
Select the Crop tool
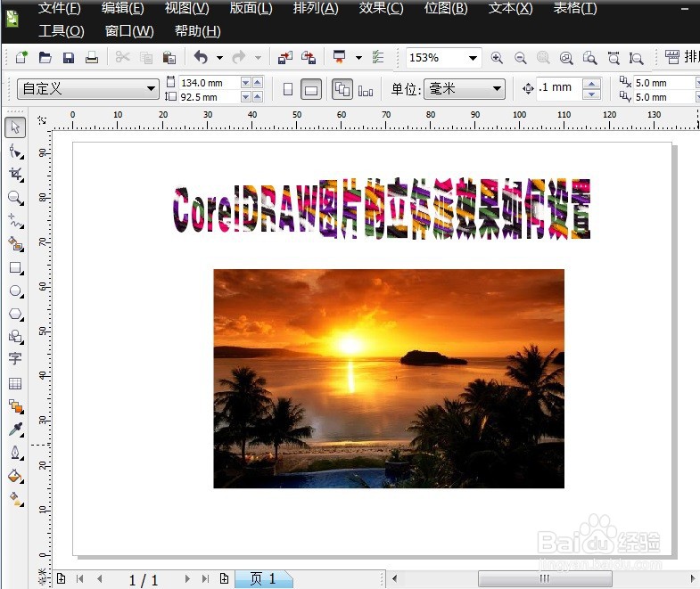click(x=16, y=174)
